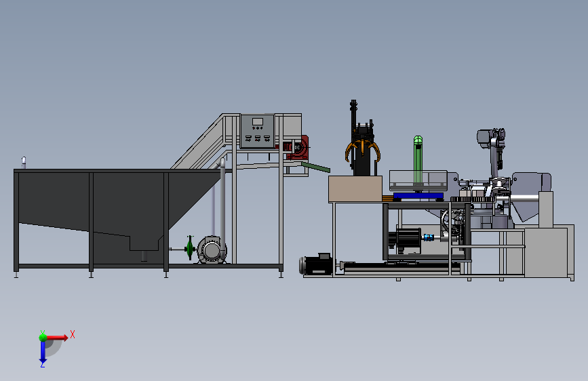Select the green valve handwheel near the blower

(190, 248)
